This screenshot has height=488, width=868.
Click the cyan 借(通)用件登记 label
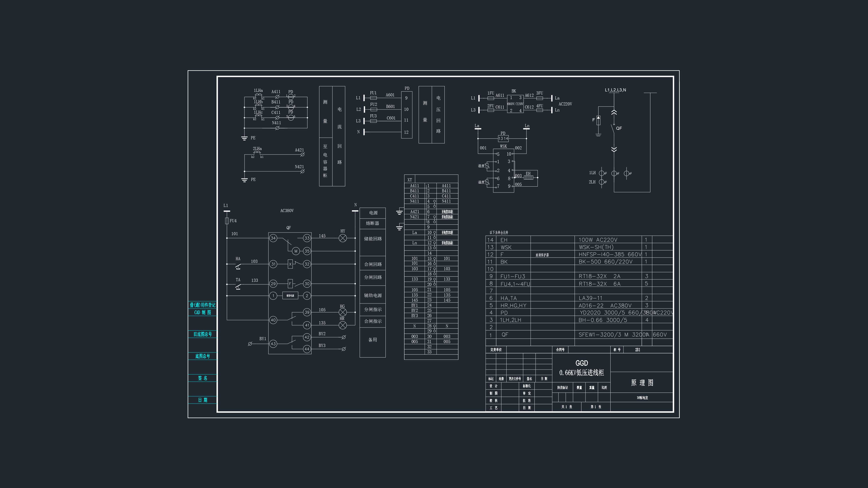pos(203,305)
